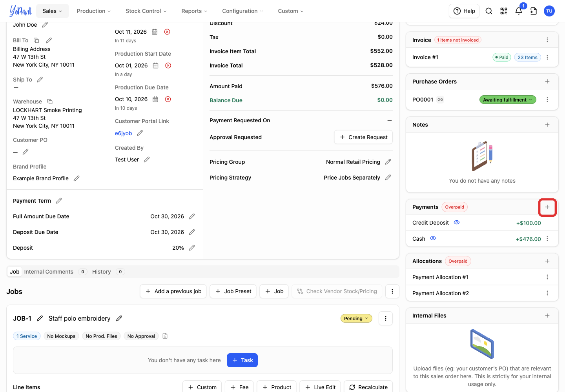Switch to the Job tab
This screenshot has height=392, width=565.
click(x=15, y=272)
